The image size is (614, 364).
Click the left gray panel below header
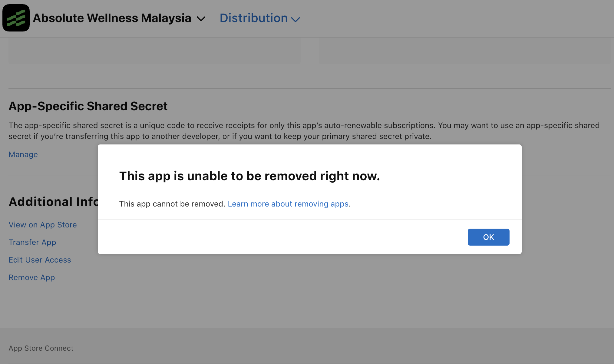click(154, 51)
